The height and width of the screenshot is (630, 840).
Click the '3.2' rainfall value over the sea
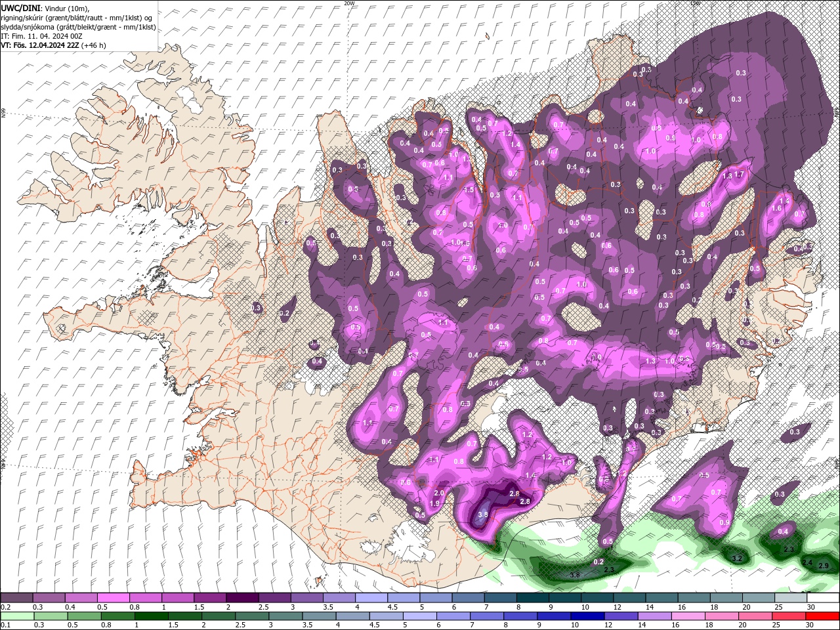click(x=736, y=558)
